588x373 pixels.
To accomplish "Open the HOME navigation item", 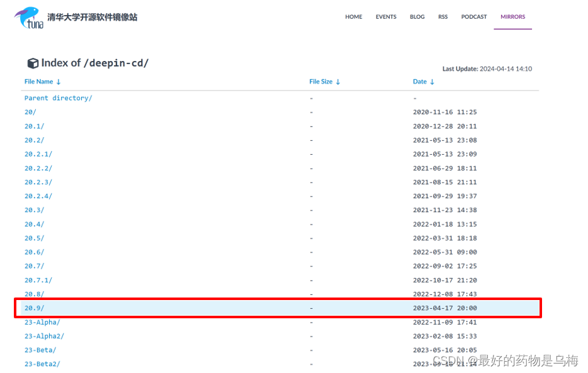I will coord(354,17).
